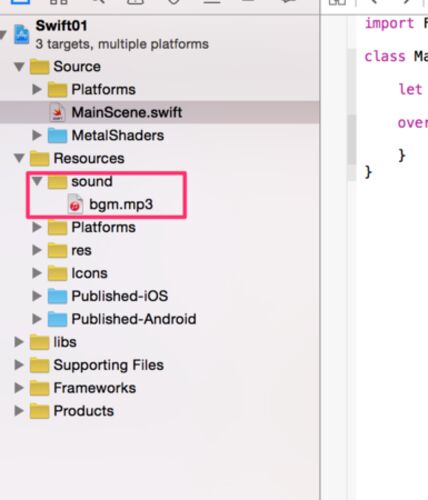Select the Platforms folder under Resources
The image size is (428, 500).
click(x=103, y=227)
